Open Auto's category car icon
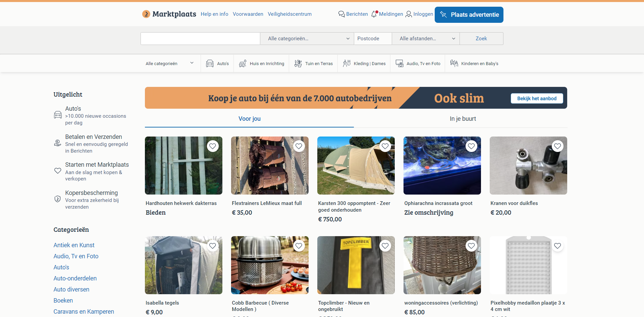644x317 pixels. click(x=210, y=64)
